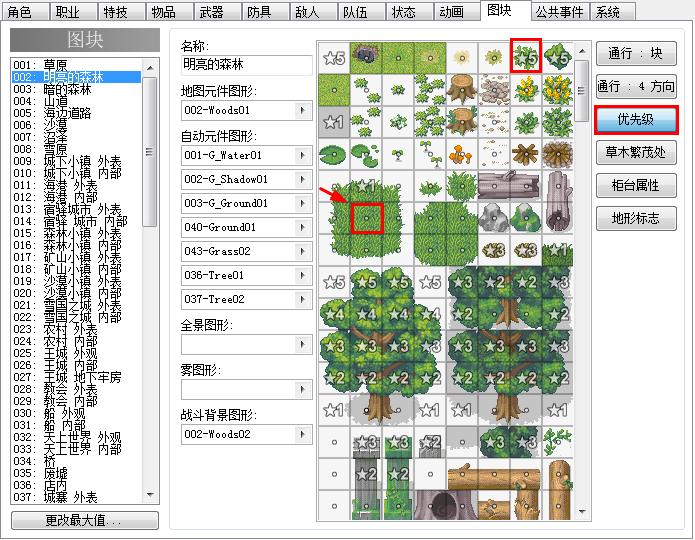Click the tile grid scroll-up arrow
The width and height of the screenshot is (695, 540).
pyautogui.click(x=582, y=51)
